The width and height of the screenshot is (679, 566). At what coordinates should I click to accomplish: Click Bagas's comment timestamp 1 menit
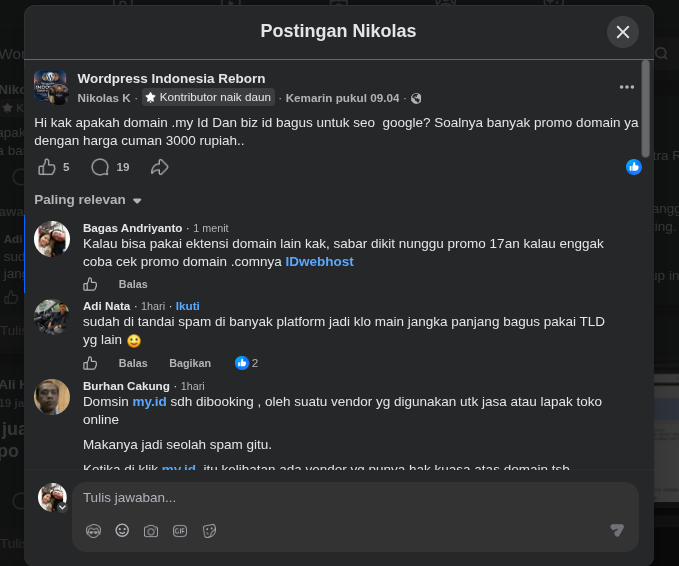[x=210, y=228]
